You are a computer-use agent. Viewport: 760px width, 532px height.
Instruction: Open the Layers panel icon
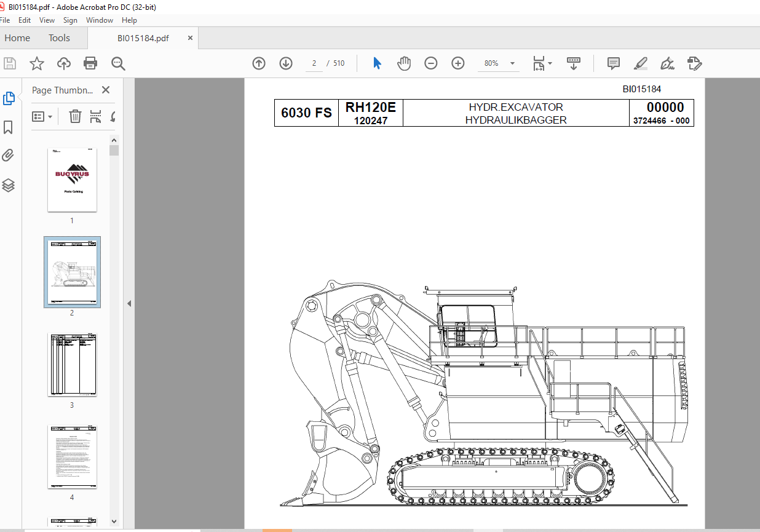8,185
